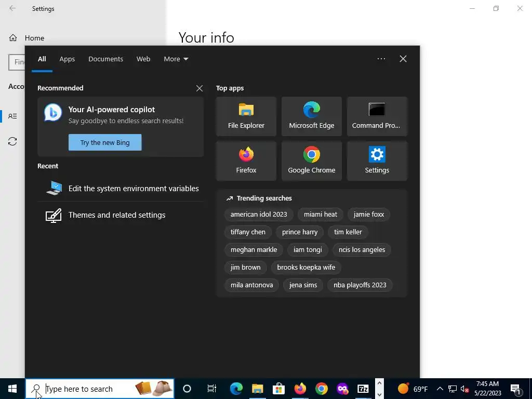Search trending prince harry

tap(300, 232)
